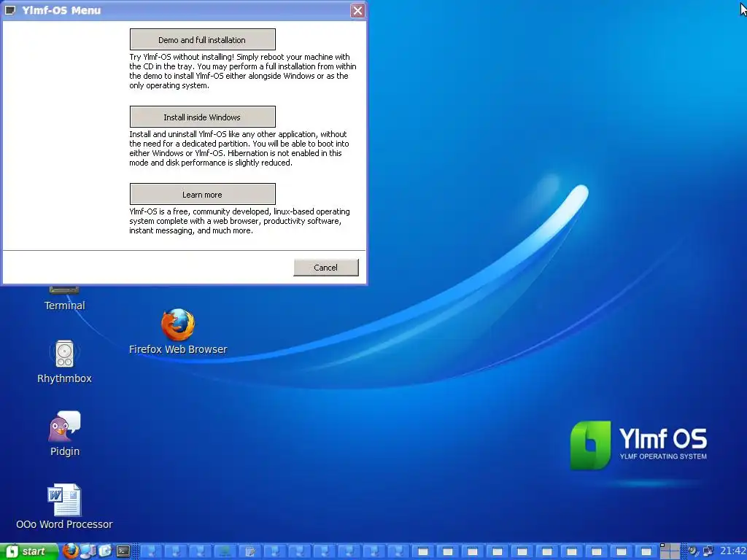Click the computer icon in quick launch
Image resolution: width=747 pixels, height=560 pixels.
(x=88, y=551)
